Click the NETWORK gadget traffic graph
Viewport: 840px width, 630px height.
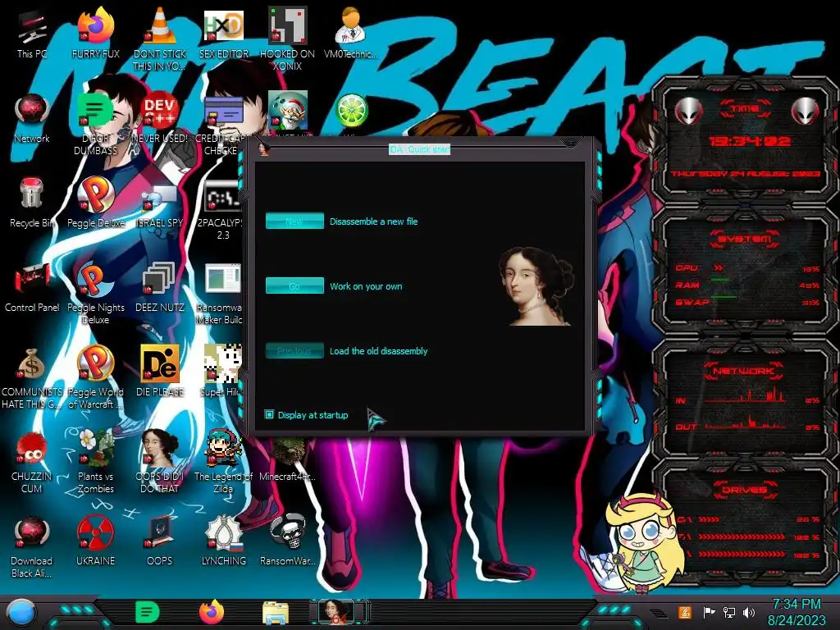click(x=745, y=396)
